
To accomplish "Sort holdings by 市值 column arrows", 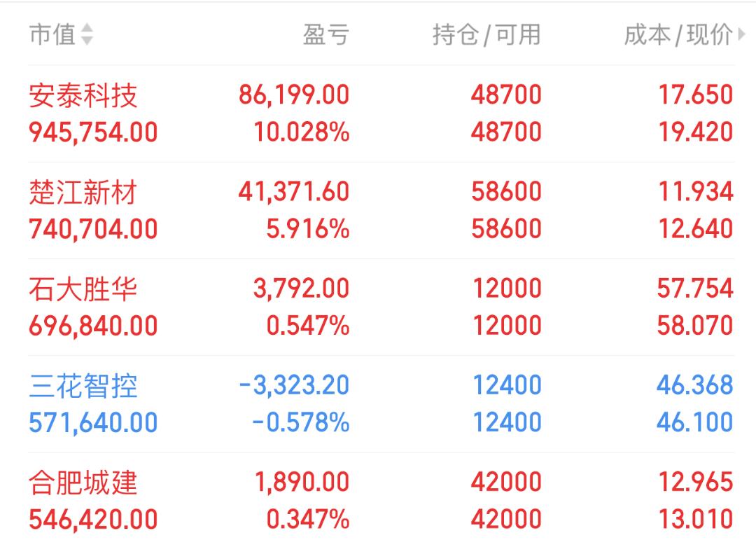I will [87, 34].
